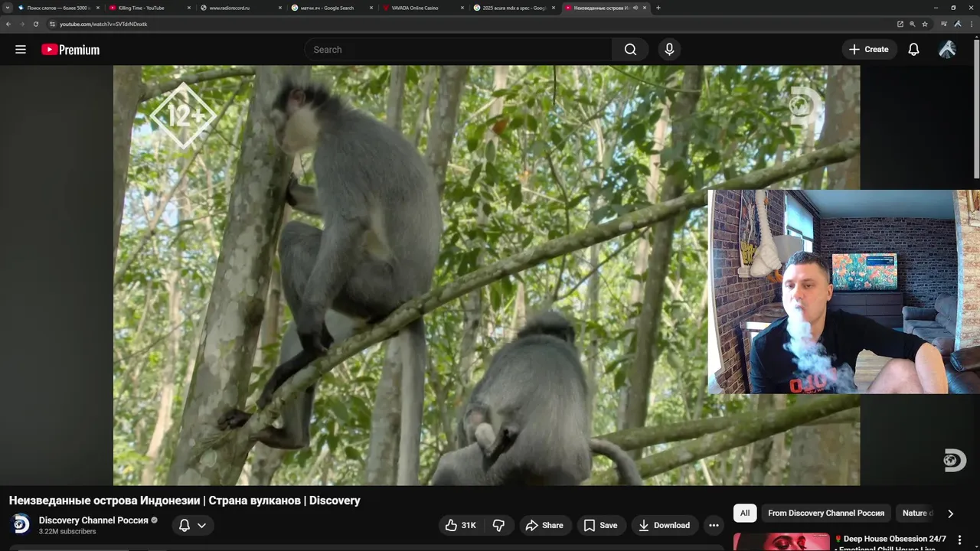Close the www.radiorecord.ru tab
Screen dimensions: 980x551
point(280,8)
